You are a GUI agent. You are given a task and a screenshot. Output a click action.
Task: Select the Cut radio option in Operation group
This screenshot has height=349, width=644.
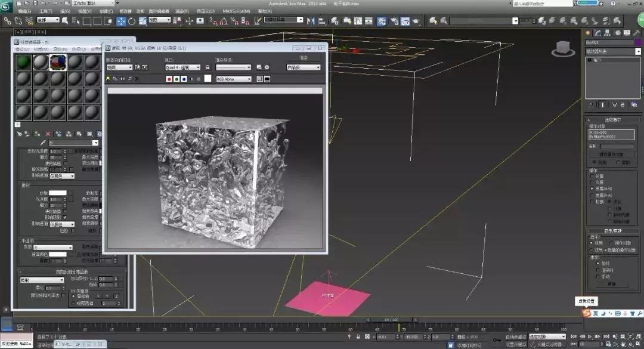click(592, 202)
